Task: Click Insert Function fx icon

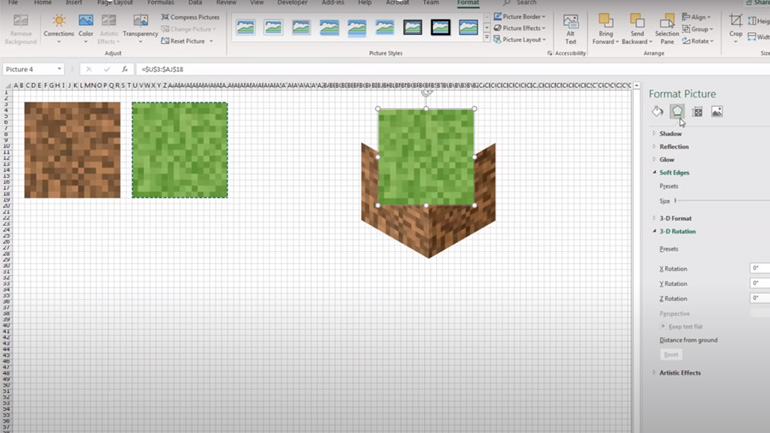Action: pos(125,69)
